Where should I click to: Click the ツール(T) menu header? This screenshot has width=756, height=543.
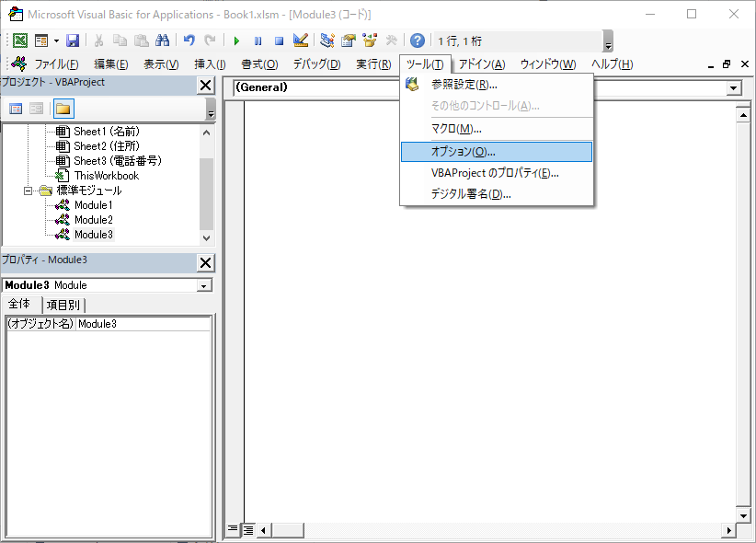point(425,64)
